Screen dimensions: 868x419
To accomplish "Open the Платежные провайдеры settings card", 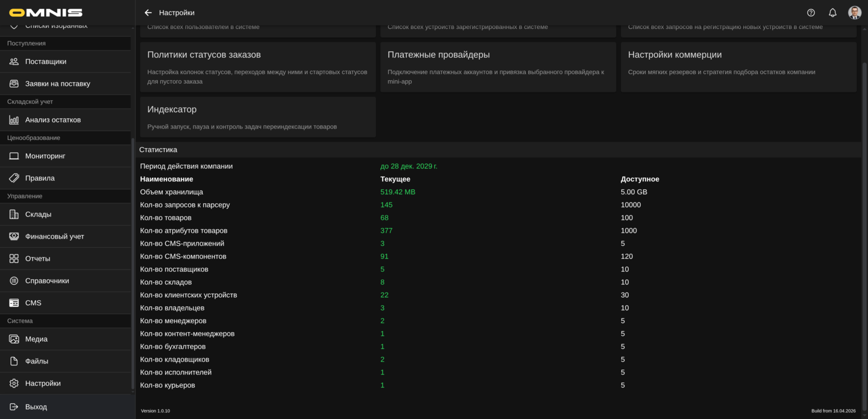I will pyautogui.click(x=498, y=67).
